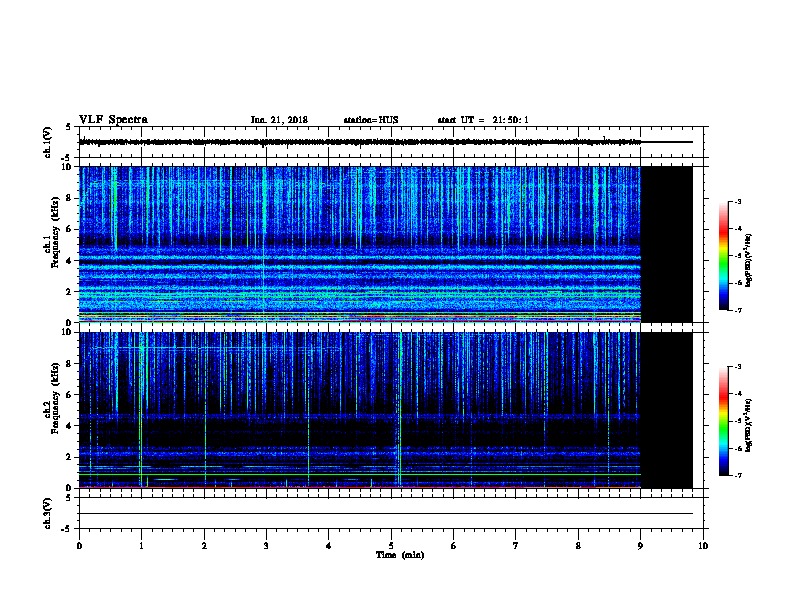Image resolution: width=792 pixels, height=612 pixels.
Task: Click ch.1 color bar "-7" tick
Action: click(738, 310)
